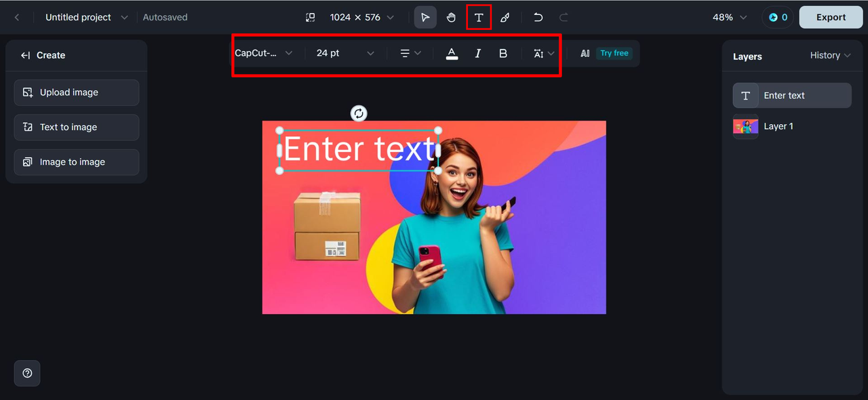Screen dimensions: 868x400
Task: Go back using the top-left arrow
Action: (17, 18)
